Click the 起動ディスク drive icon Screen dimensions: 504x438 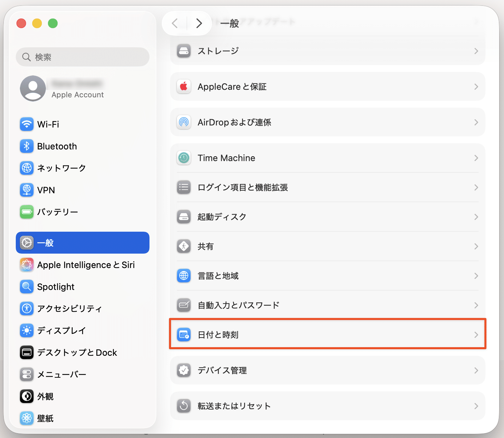coord(184,217)
